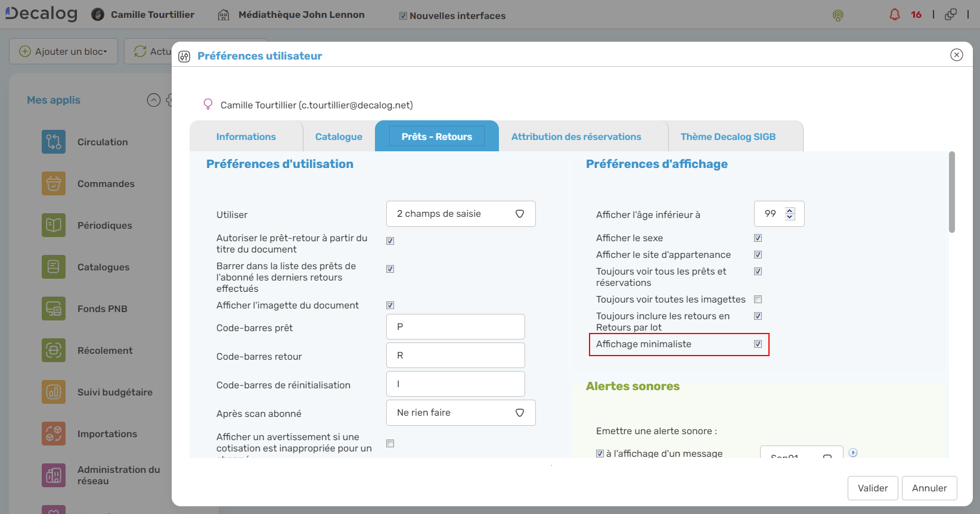This screenshot has width=980, height=514.
Task: Click the Alertes sonores heading
Action: tap(632, 386)
